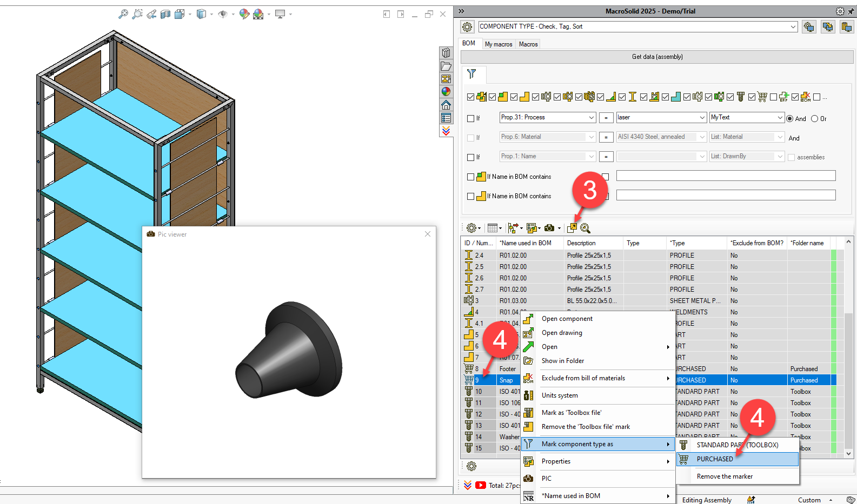Open the Design Library home icon in task pane
Image resolution: width=857 pixels, height=504 pixels.
(x=446, y=105)
